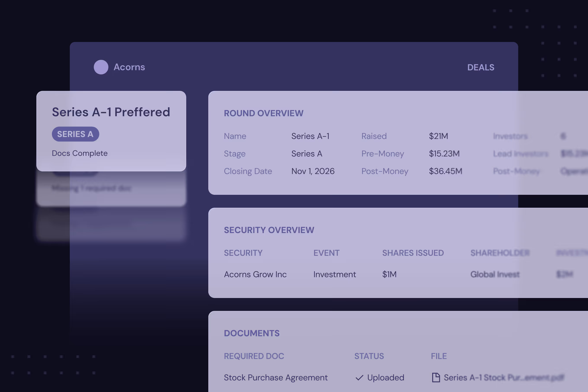Click the Docs Complete status text
Viewport: 588px width, 392px height.
(x=79, y=153)
